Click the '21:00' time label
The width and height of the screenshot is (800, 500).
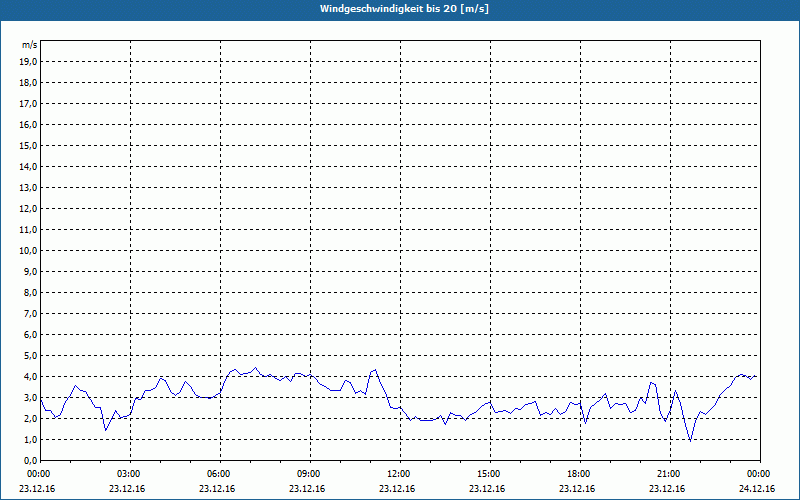[670, 474]
